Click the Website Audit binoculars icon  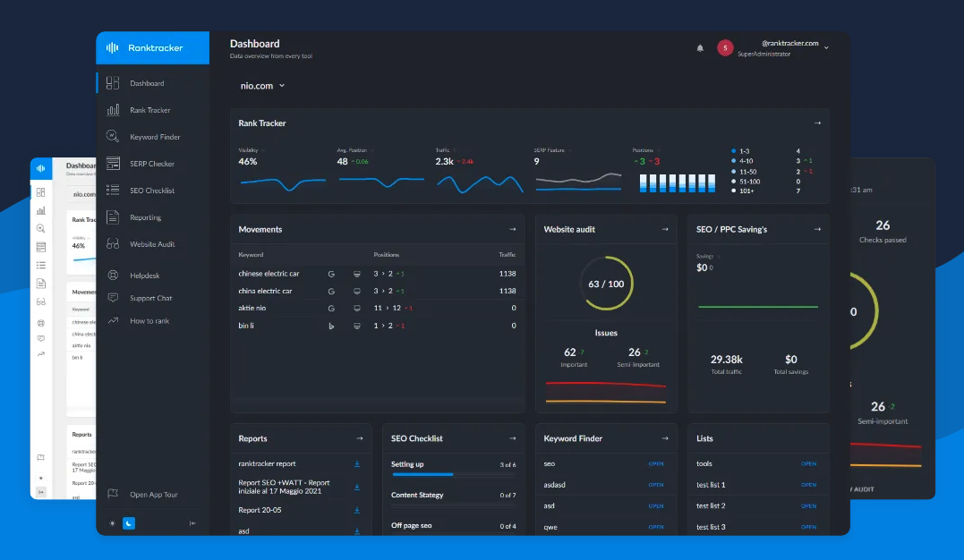(113, 244)
